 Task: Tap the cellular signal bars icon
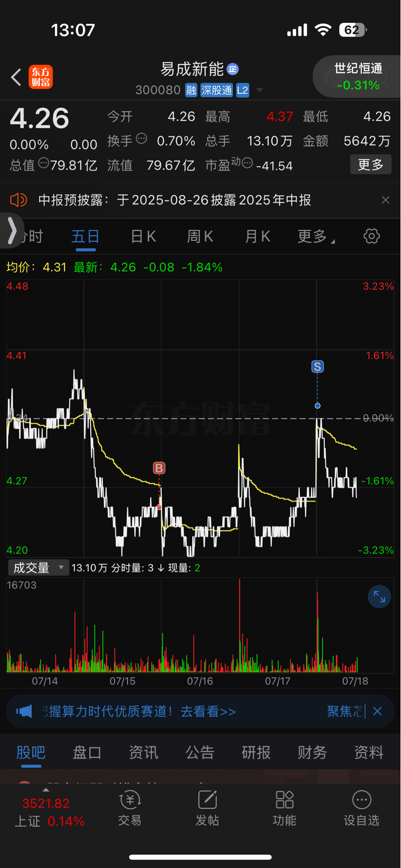pos(297,31)
